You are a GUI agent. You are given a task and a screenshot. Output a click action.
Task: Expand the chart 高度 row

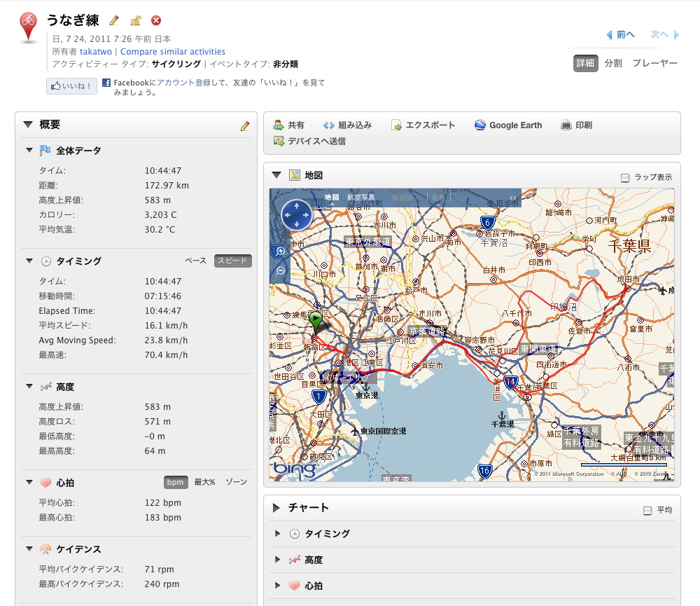point(278,560)
